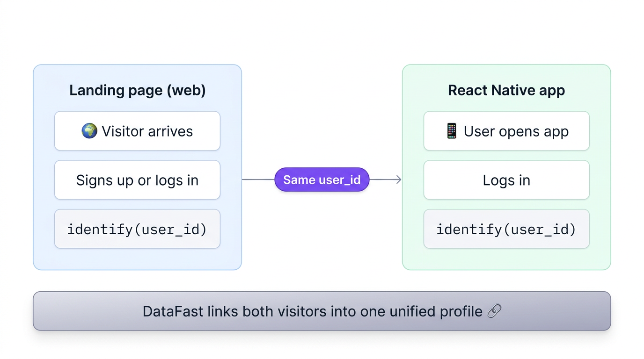Click the chain link icon in bottom banner

494,311
